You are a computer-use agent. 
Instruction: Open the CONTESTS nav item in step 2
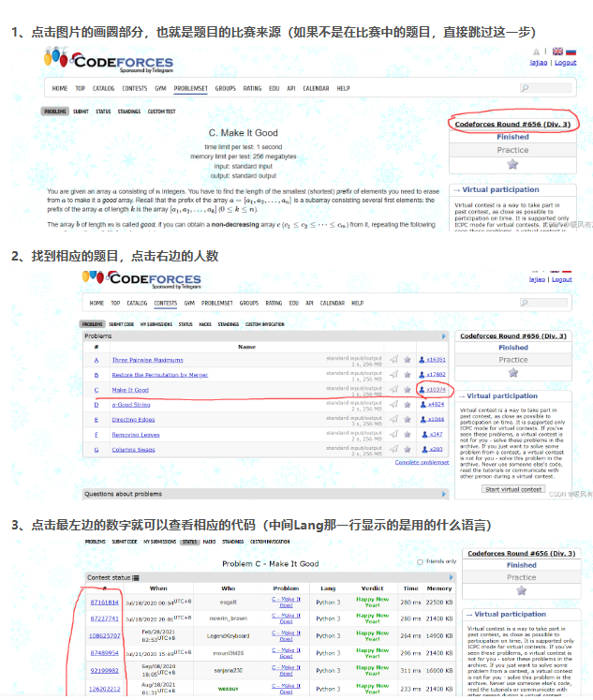166,303
